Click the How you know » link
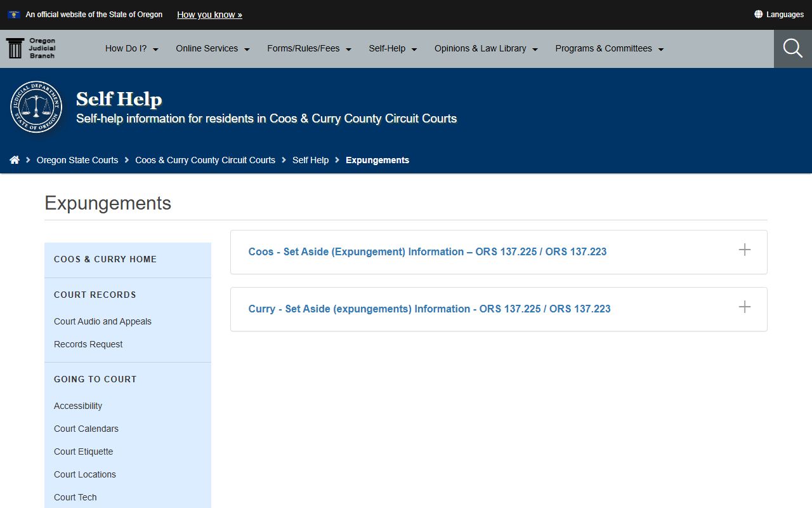This screenshot has height=508, width=812. click(209, 15)
